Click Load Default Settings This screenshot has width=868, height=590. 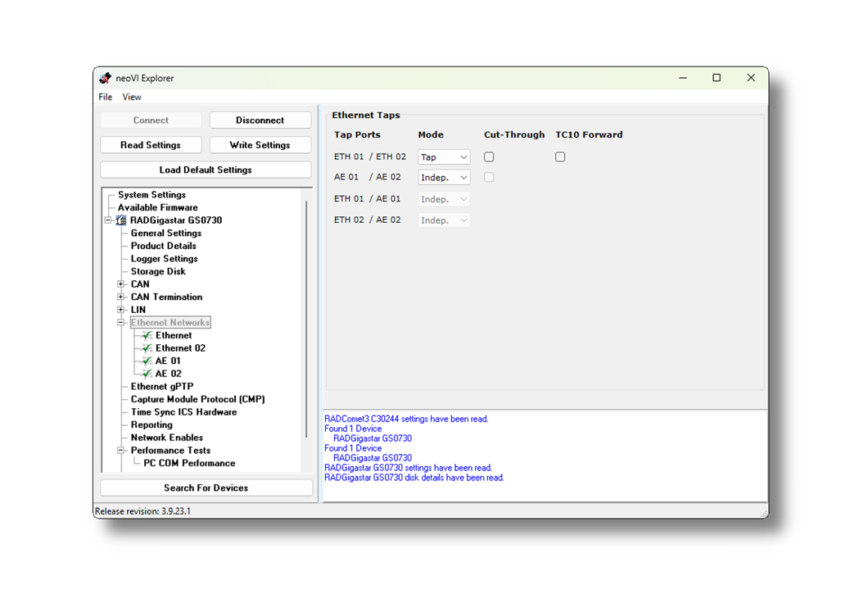[x=205, y=170]
